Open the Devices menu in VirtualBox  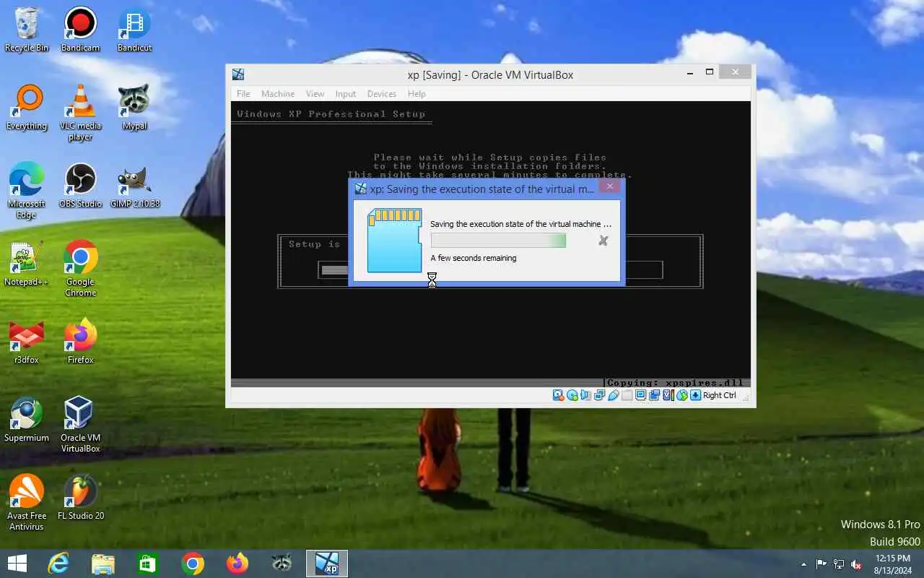coord(382,94)
